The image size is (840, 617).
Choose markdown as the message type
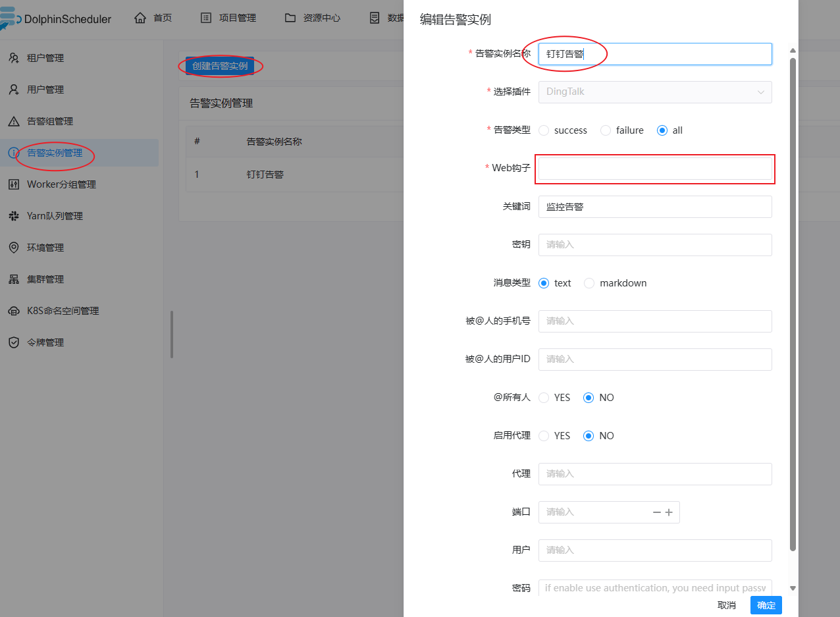[589, 283]
